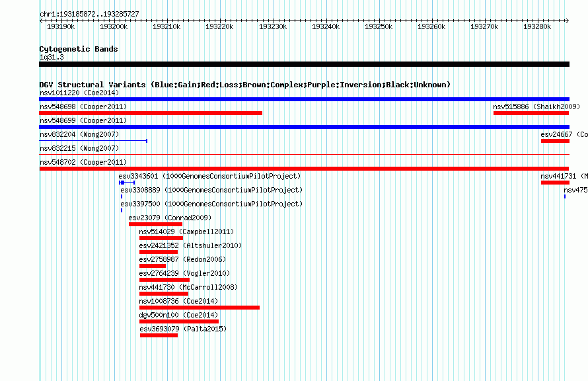Click the 193240k ruler position label

point(326,26)
